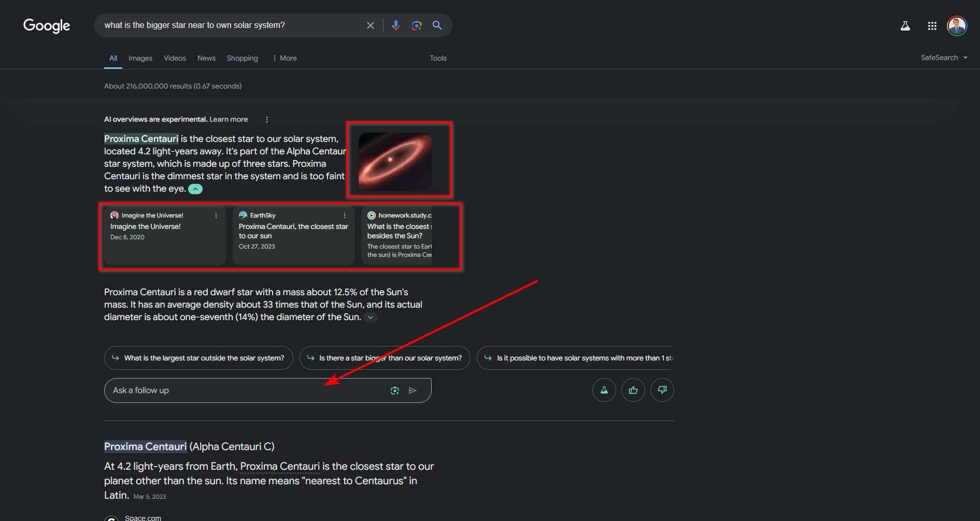Image resolution: width=980 pixels, height=521 pixels.
Task: Collapse the first AI overview paragraph sources
Action: pos(195,189)
